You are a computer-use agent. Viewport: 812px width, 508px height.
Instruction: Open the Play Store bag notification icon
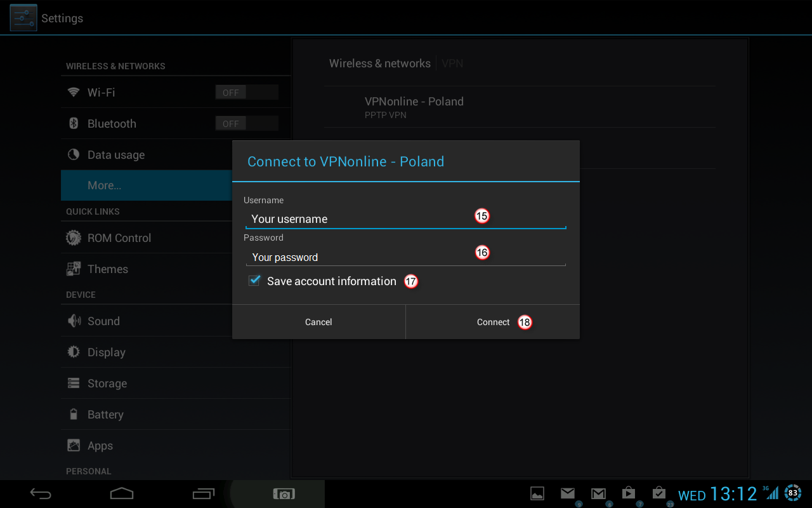point(629,493)
